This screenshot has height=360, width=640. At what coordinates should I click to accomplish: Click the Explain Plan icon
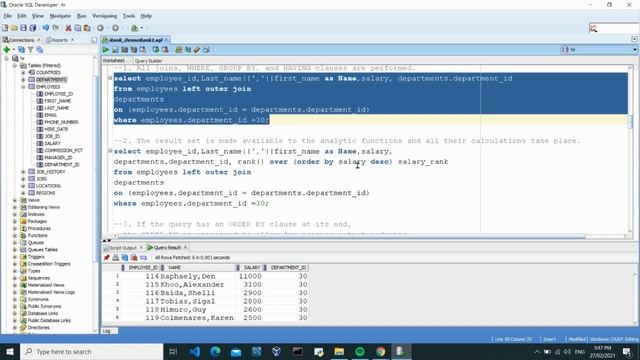tap(124, 50)
